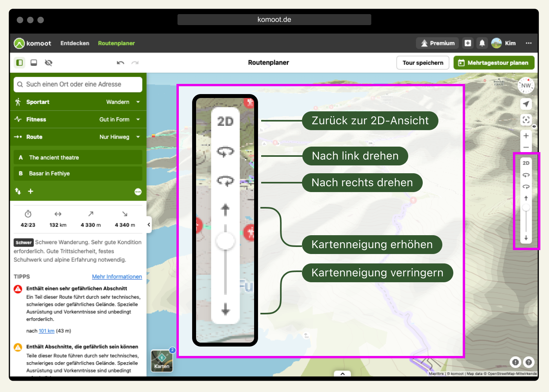The image size is (549, 392).
Task: Collapse the sidebar with chevron handle
Action: (x=149, y=225)
